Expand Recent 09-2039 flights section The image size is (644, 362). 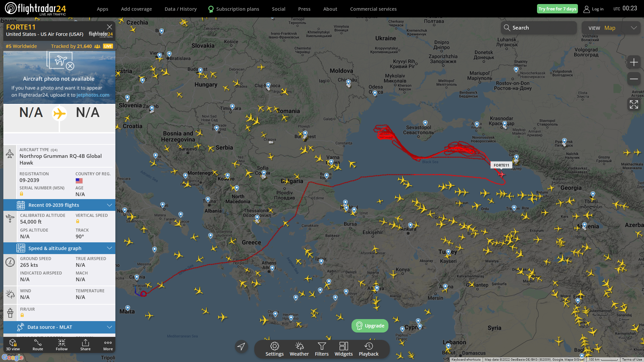(x=59, y=205)
